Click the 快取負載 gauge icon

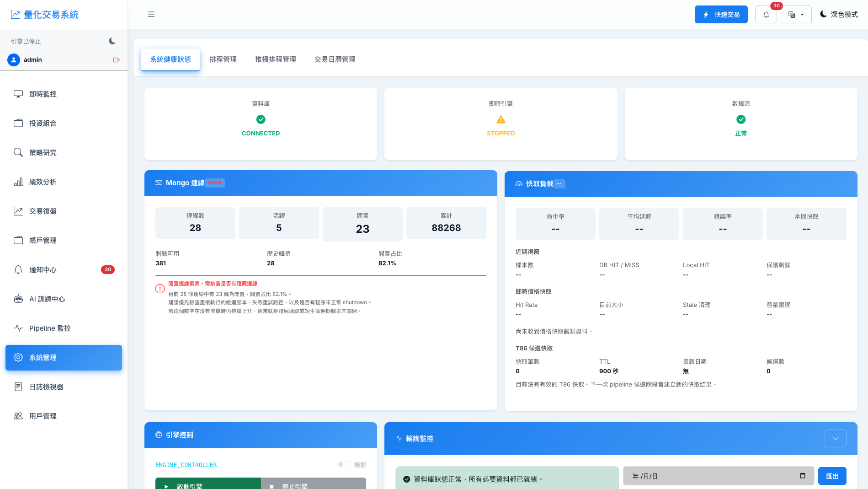tap(519, 184)
